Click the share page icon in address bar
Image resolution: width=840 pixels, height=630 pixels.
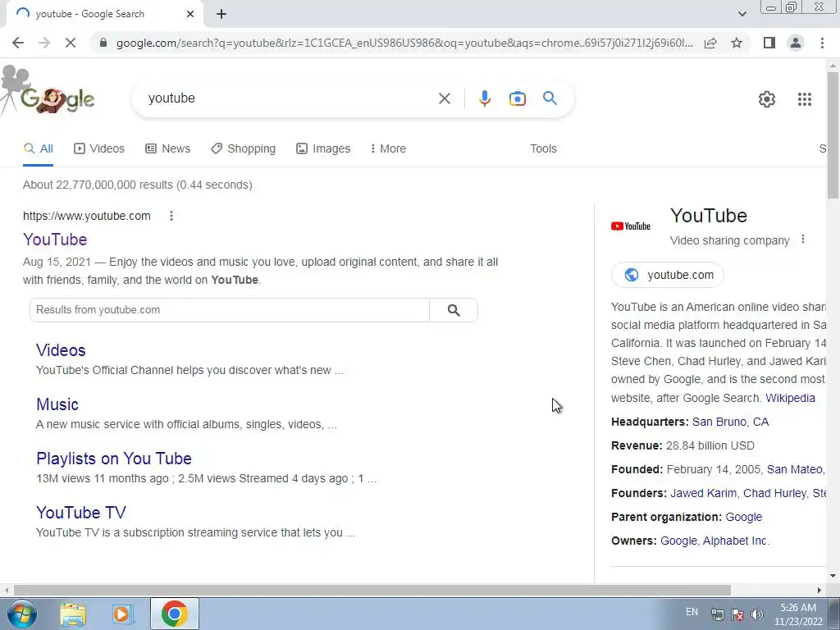[x=710, y=43]
